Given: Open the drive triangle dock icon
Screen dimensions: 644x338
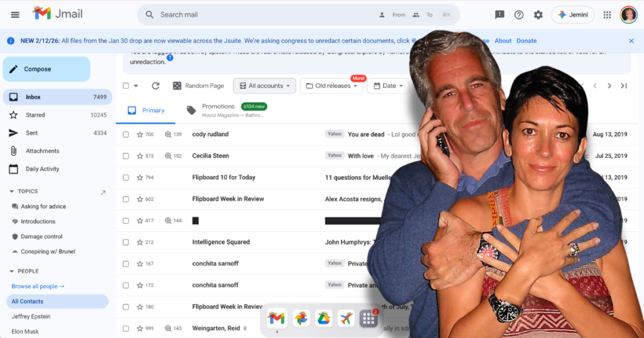Looking at the screenshot, I should pos(324,319).
